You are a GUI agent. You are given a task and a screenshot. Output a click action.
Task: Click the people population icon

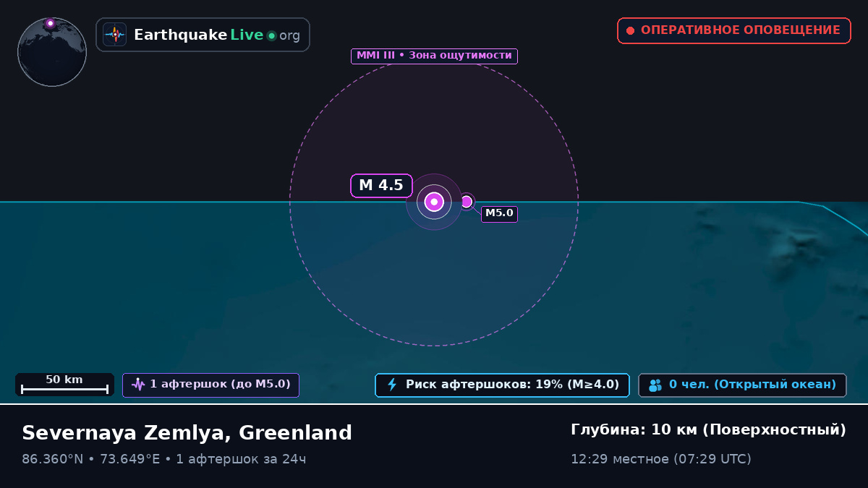pos(655,385)
